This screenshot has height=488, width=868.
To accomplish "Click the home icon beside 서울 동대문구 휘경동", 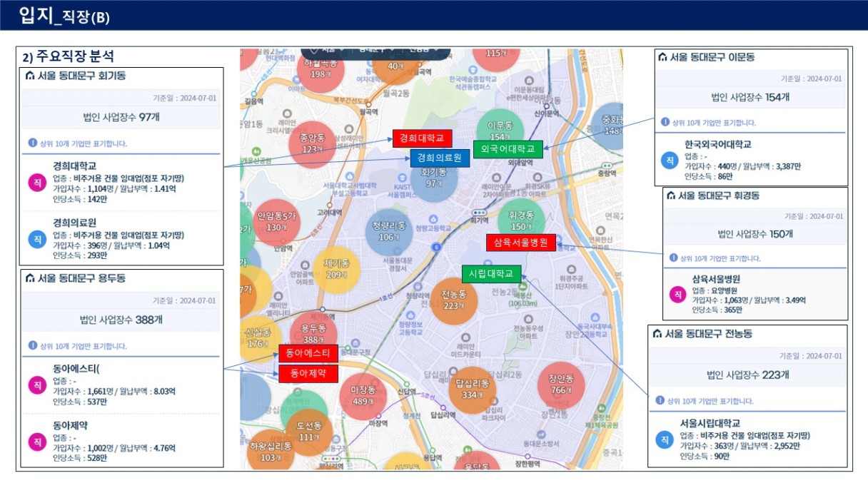I will [x=670, y=195].
